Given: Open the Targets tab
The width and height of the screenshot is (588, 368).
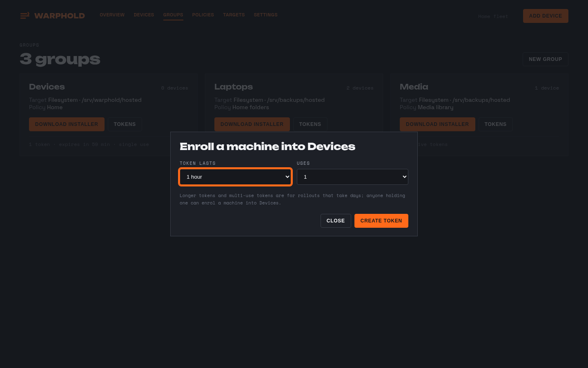Looking at the screenshot, I should coord(234,15).
